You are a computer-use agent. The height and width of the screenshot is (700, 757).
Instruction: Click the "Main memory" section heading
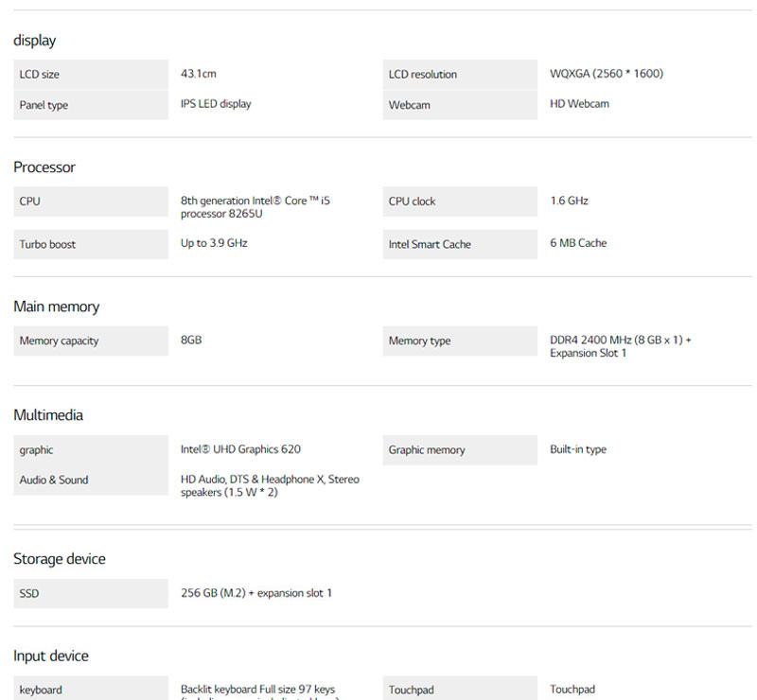tap(56, 306)
